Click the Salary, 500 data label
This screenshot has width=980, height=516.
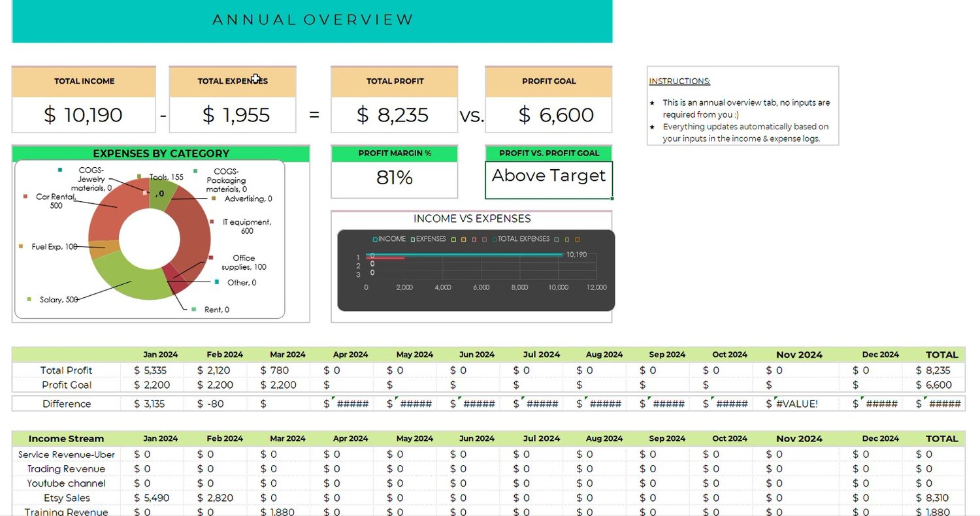[59, 300]
